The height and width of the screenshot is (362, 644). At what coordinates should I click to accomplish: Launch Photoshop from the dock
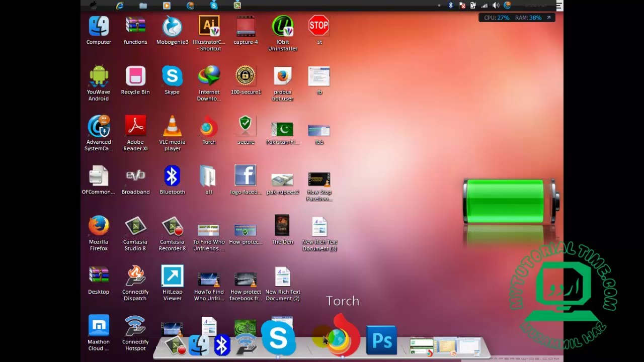coord(381,340)
